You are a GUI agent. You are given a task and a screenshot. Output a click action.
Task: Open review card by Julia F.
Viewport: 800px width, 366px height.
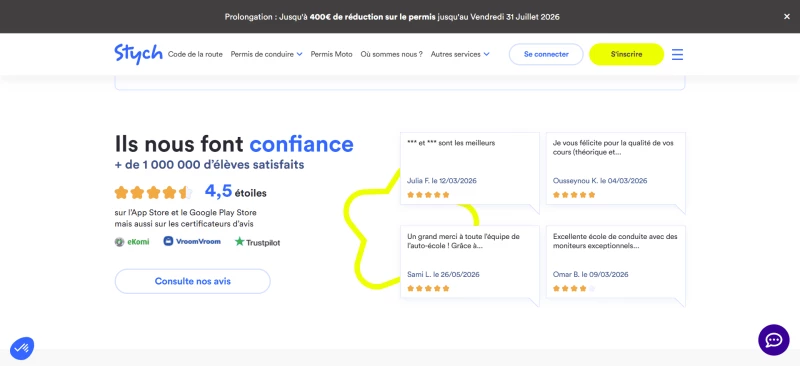470,169
